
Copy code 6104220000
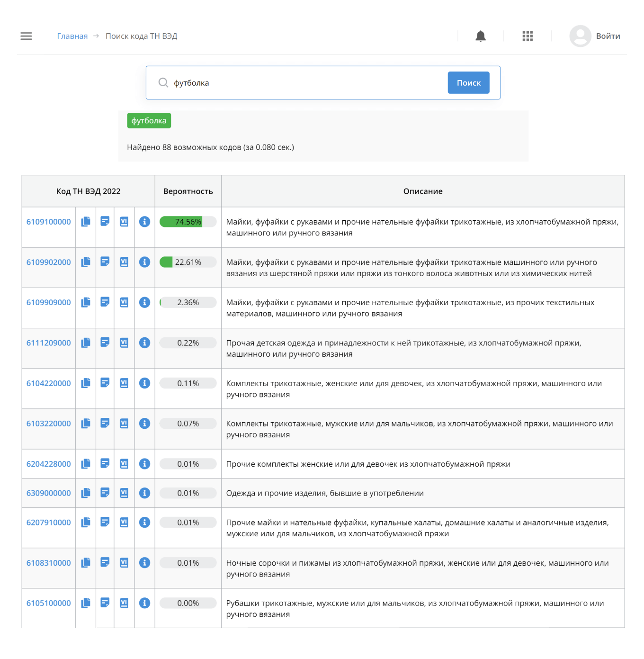(x=86, y=383)
